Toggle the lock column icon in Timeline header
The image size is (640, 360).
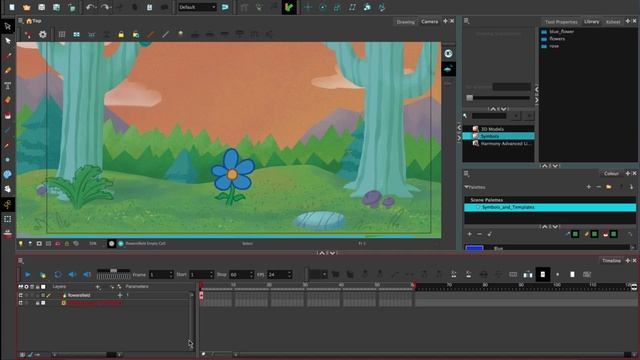(38, 287)
